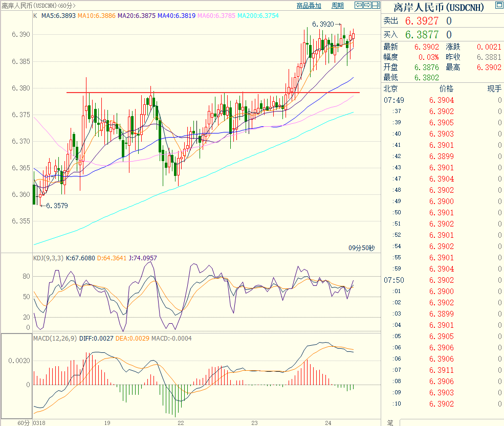Click the 商品叠加 overlay link
The height and width of the screenshot is (426, 504).
[309, 6]
